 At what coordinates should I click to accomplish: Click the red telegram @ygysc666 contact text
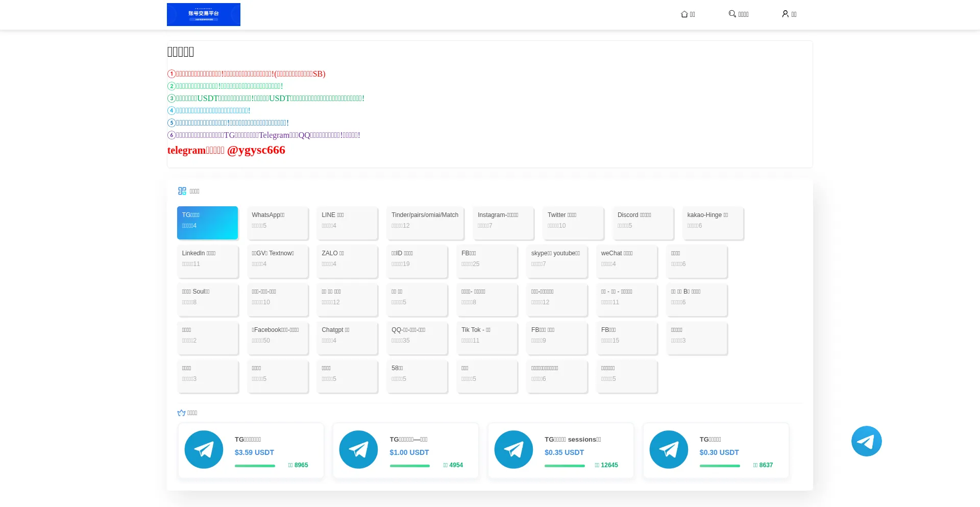click(226, 150)
